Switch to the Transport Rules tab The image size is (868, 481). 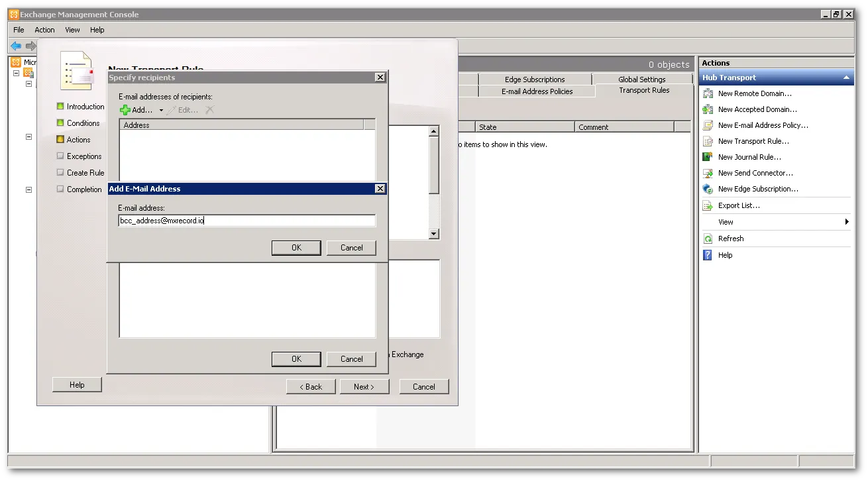click(x=643, y=91)
